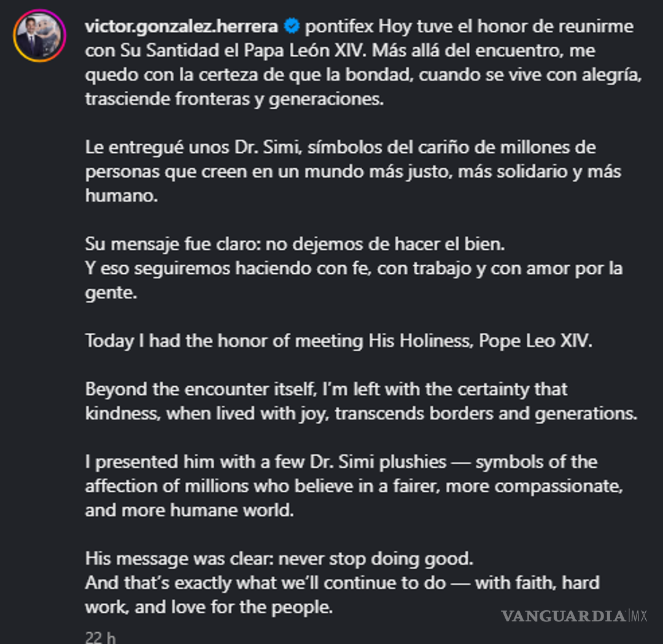Click the line "Su mensaje fue claro"
The width and height of the screenshot is (663, 644).
pyautogui.click(x=294, y=244)
